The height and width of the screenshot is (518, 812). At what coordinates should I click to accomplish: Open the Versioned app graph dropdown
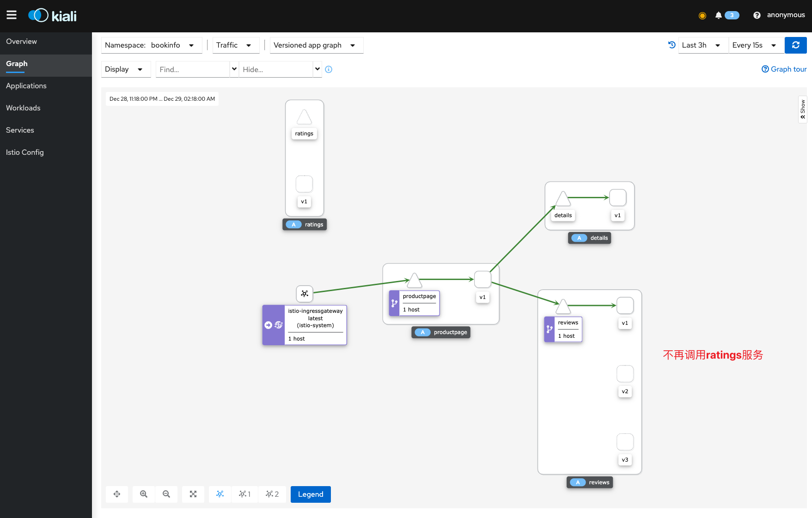[317, 45]
